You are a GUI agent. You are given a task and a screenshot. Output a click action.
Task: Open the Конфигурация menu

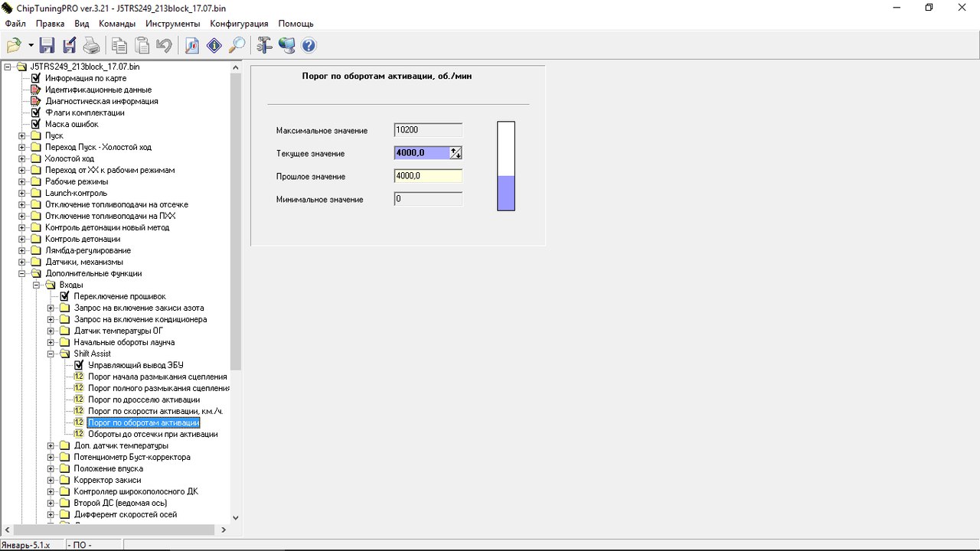pyautogui.click(x=239, y=24)
